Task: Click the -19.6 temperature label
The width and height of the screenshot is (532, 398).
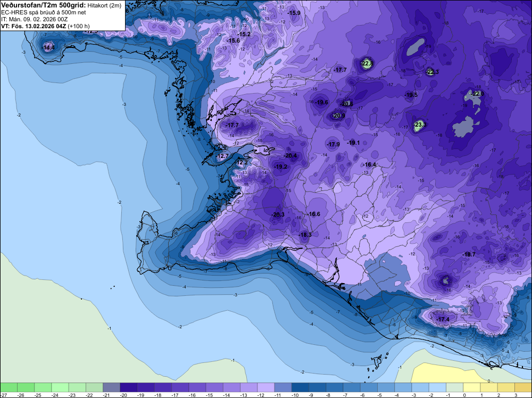Action: pos(322,102)
